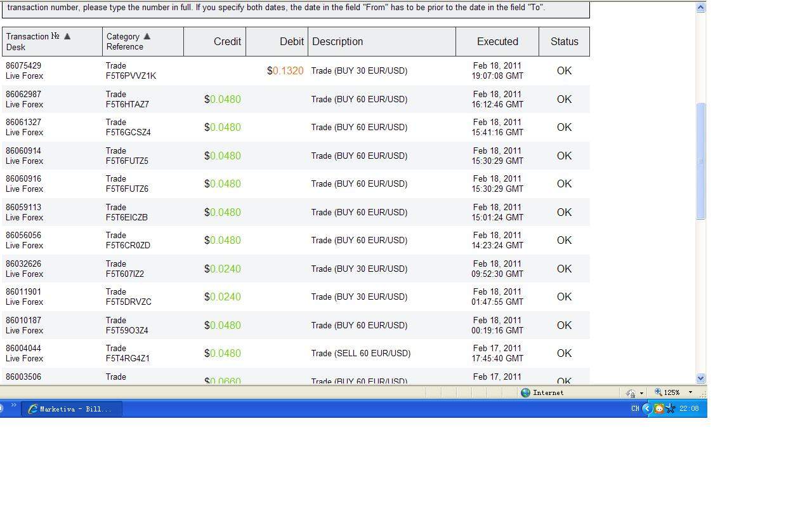Select transaction number 86075429

point(23,65)
